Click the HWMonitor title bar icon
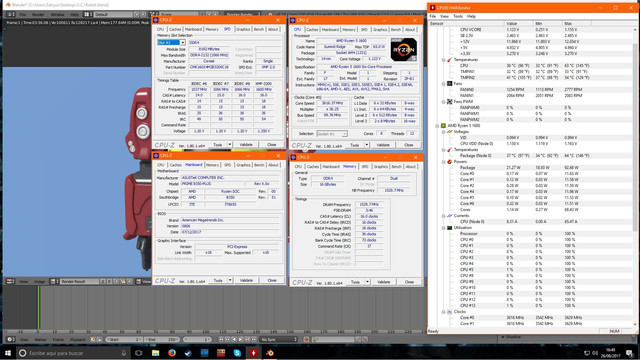Image resolution: width=640 pixels, height=360 pixels. click(432, 7)
